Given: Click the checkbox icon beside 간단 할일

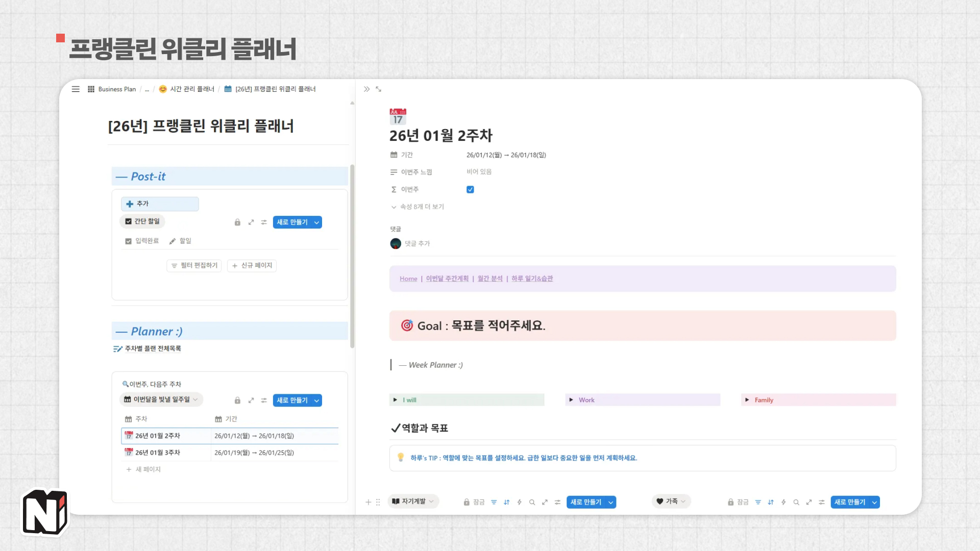Looking at the screenshot, I should (128, 221).
